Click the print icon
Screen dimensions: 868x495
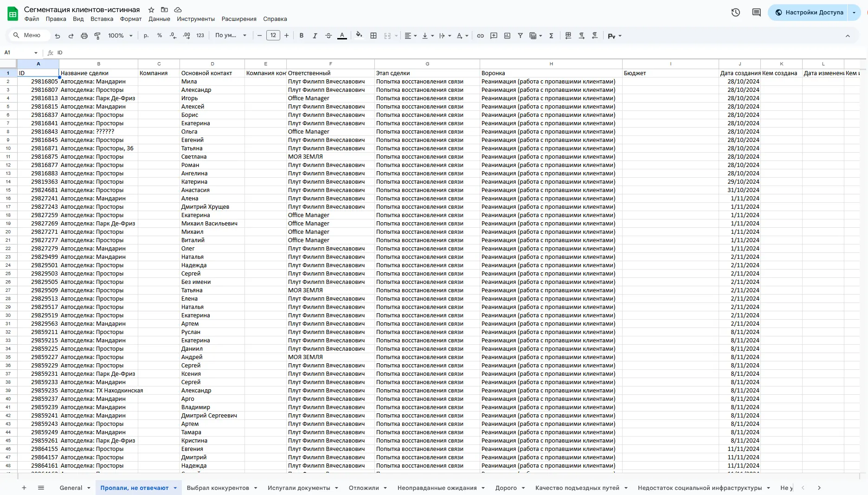click(x=84, y=36)
